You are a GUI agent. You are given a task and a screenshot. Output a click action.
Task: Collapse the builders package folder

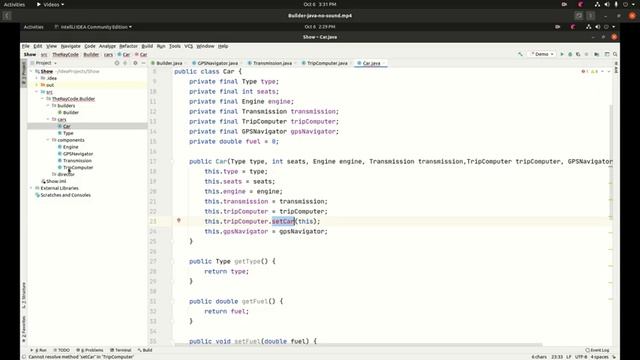tap(48, 106)
